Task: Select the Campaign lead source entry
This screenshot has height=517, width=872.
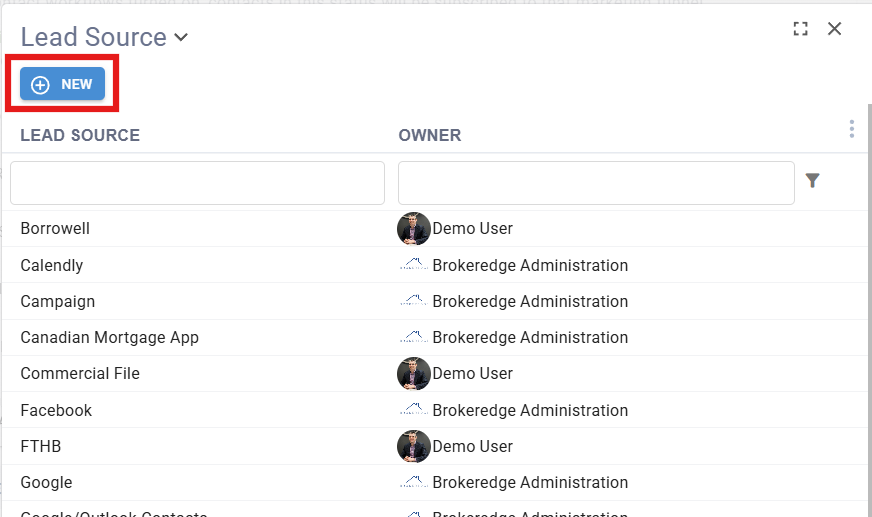Action: click(58, 302)
